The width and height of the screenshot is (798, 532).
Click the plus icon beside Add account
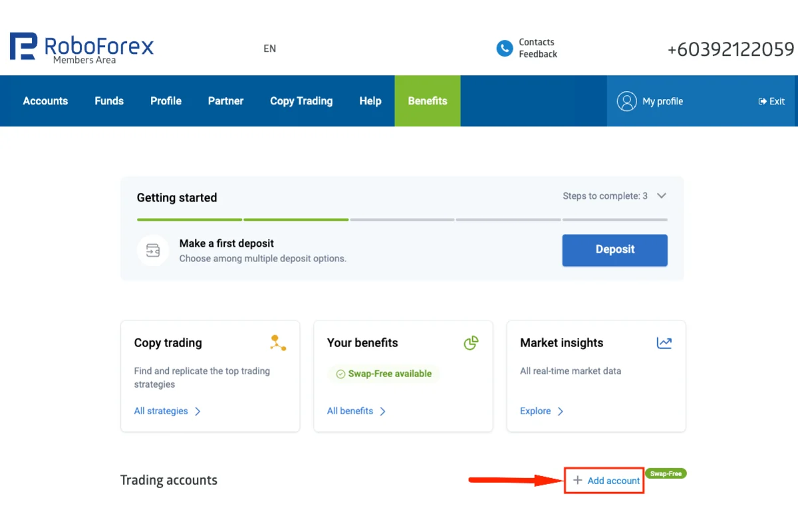(x=578, y=480)
